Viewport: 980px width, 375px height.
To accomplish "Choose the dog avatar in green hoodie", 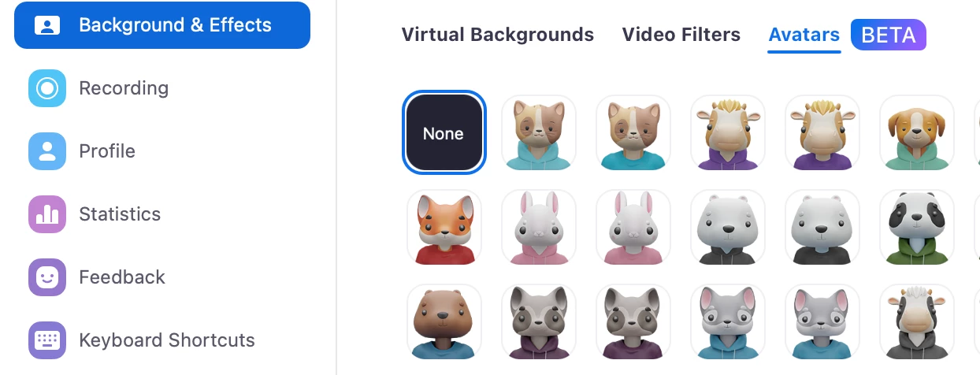I will point(917,132).
